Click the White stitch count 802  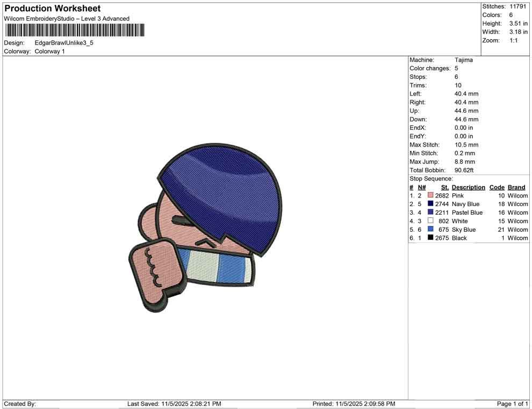pos(443,221)
